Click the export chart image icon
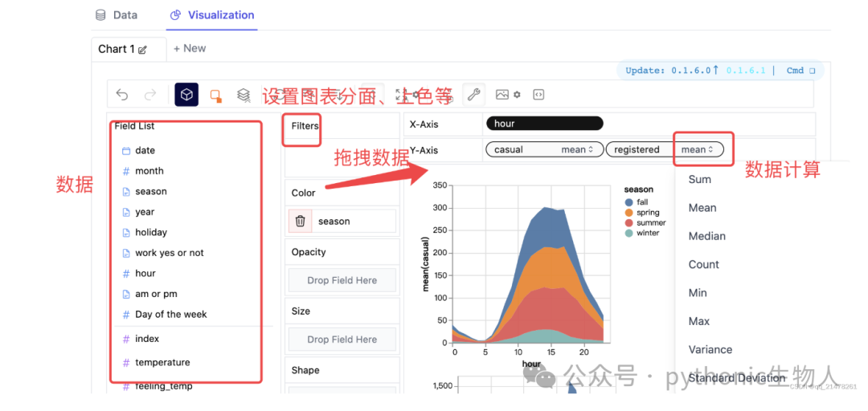 (502, 95)
